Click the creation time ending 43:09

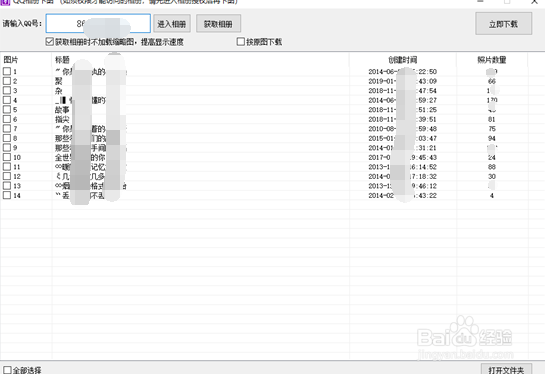402,81
